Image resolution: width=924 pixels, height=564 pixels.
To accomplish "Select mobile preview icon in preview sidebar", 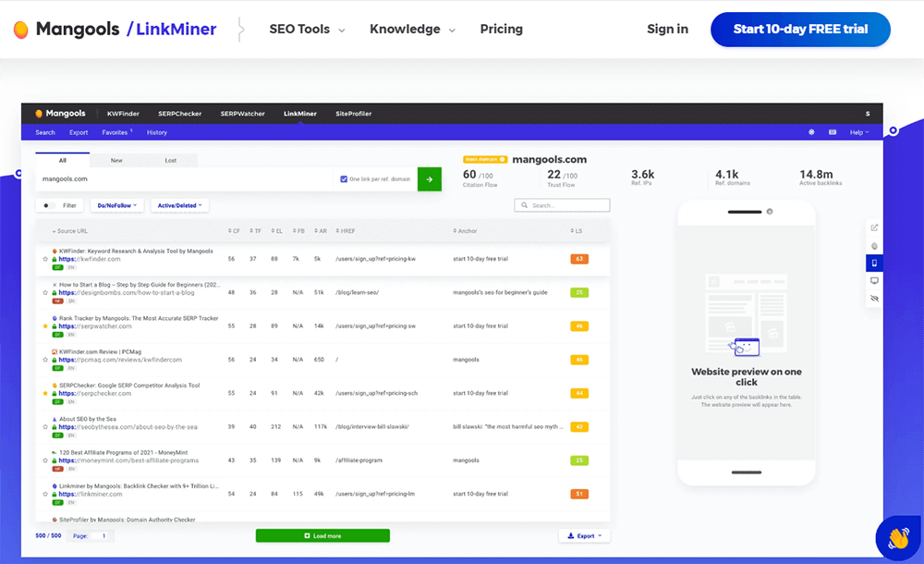I will (x=874, y=264).
